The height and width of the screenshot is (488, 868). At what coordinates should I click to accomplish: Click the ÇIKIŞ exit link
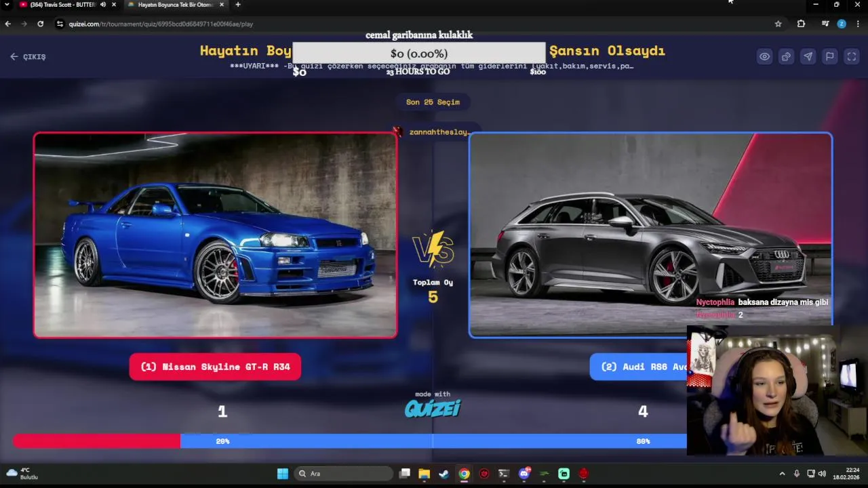click(x=28, y=57)
